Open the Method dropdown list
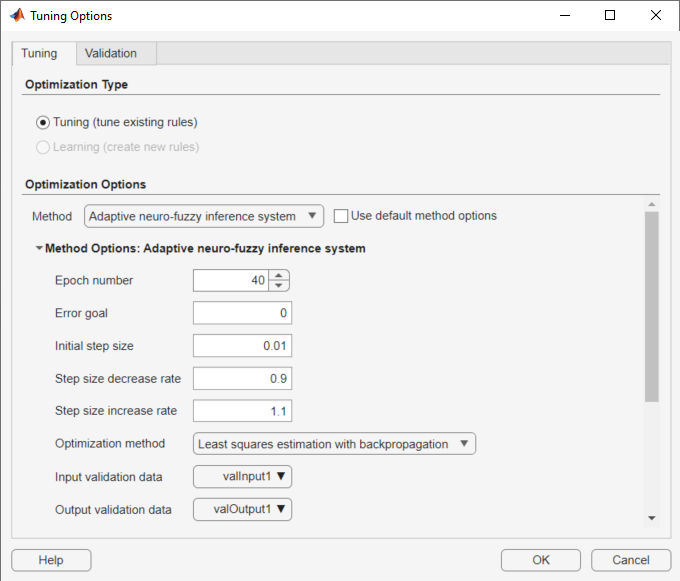Image resolution: width=680 pixels, height=581 pixels. click(x=204, y=216)
